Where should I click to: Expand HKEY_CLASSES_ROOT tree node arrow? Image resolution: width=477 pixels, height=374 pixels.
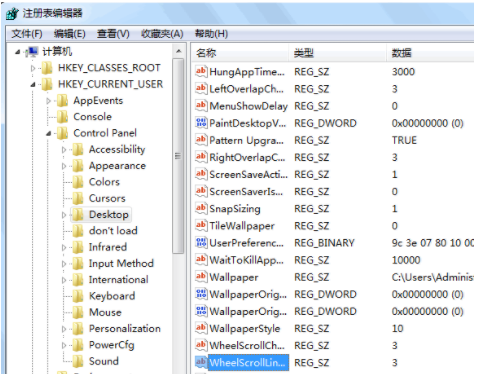[x=33, y=68]
